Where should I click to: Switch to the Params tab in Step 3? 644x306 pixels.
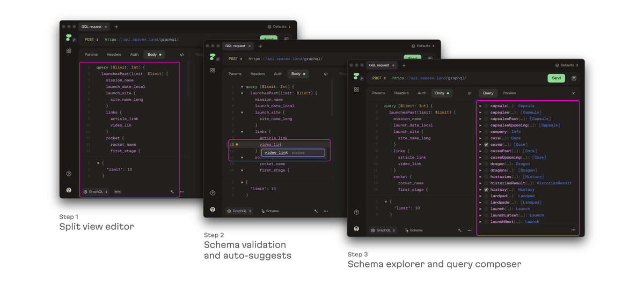(379, 93)
